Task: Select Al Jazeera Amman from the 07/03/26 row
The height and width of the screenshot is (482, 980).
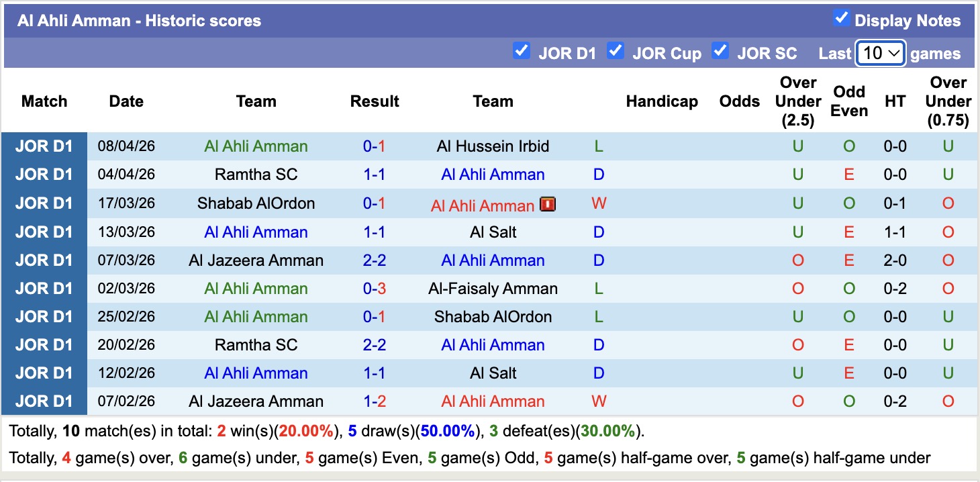Action: (256, 260)
